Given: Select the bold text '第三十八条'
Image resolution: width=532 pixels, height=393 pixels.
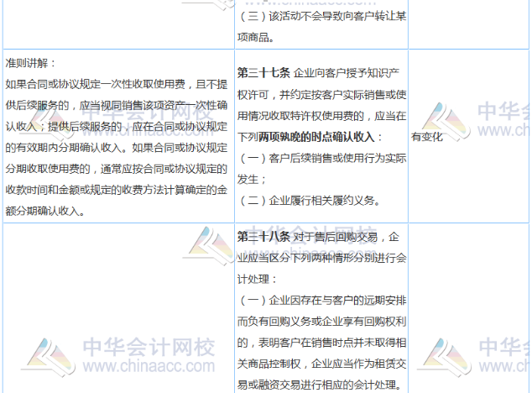Looking at the screenshot, I should (263, 237).
